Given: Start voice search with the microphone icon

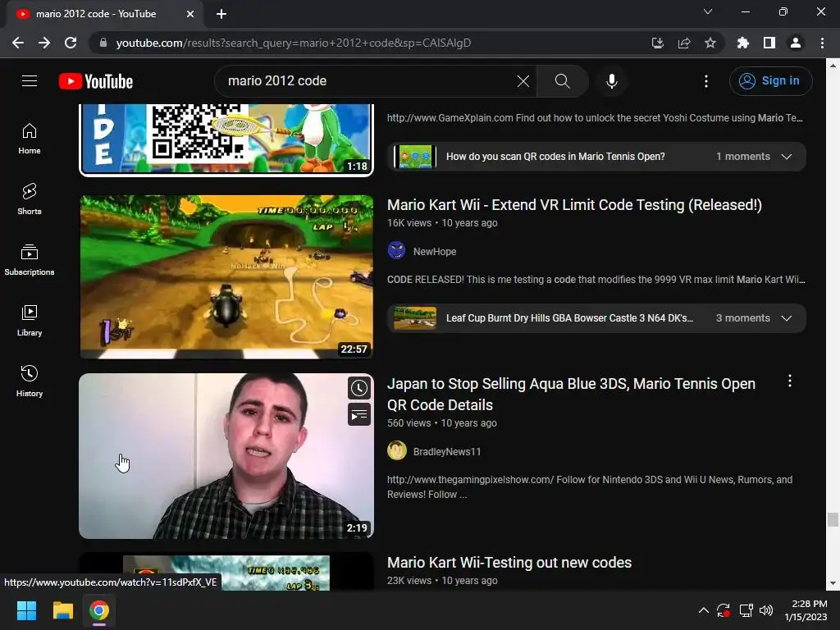Looking at the screenshot, I should point(611,81).
